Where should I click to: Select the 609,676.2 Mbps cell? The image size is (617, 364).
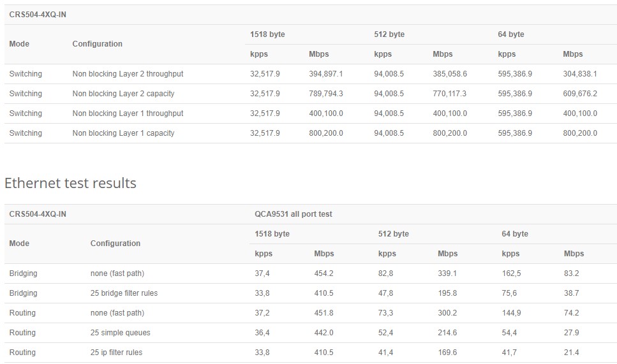tap(580, 94)
